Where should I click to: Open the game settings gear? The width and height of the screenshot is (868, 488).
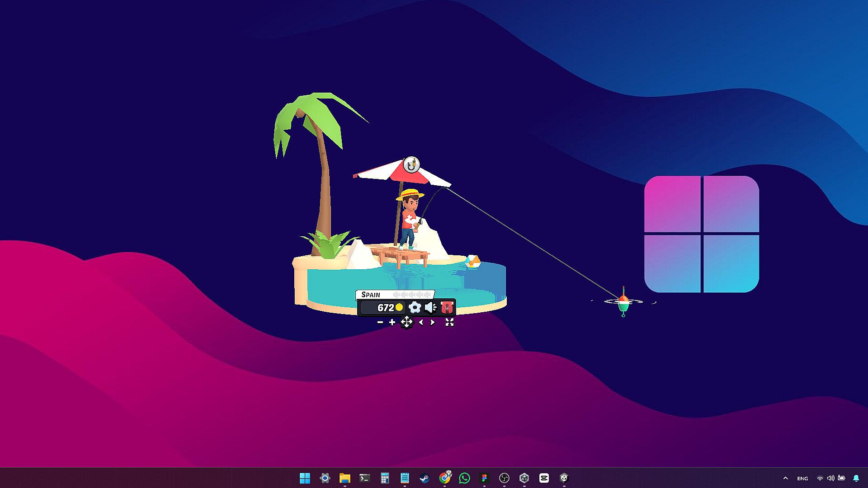coord(415,308)
